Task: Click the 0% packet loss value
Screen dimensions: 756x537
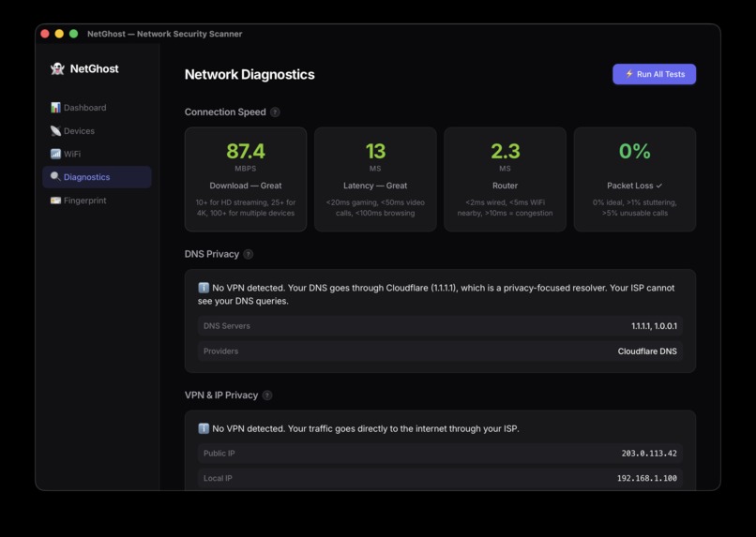Action: pos(634,151)
